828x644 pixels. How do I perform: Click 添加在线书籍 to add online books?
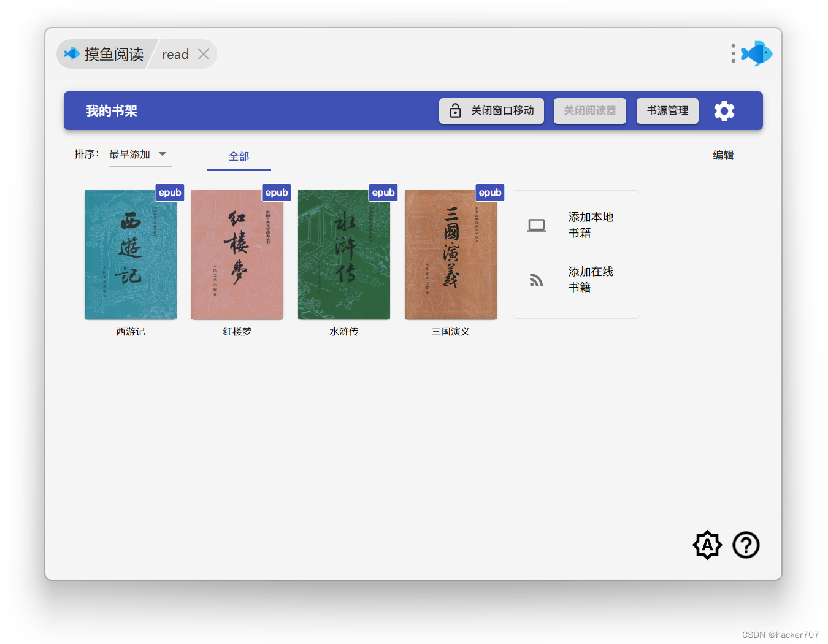click(590, 280)
